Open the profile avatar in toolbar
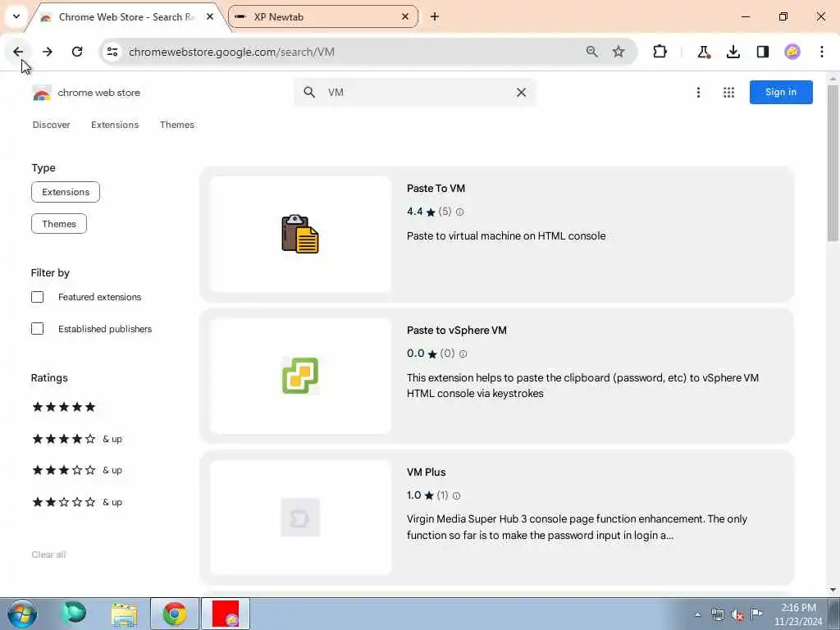The image size is (840, 630). coord(792,52)
